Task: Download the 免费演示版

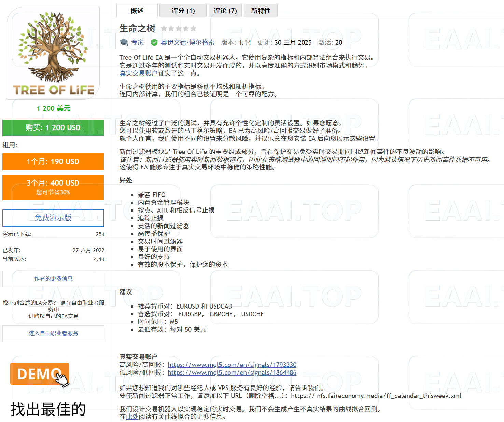Action: point(53,218)
